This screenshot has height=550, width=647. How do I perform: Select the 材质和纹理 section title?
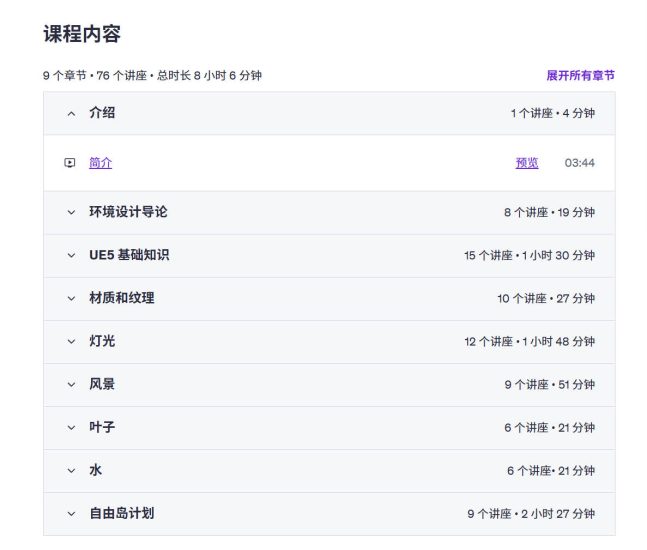(122, 298)
